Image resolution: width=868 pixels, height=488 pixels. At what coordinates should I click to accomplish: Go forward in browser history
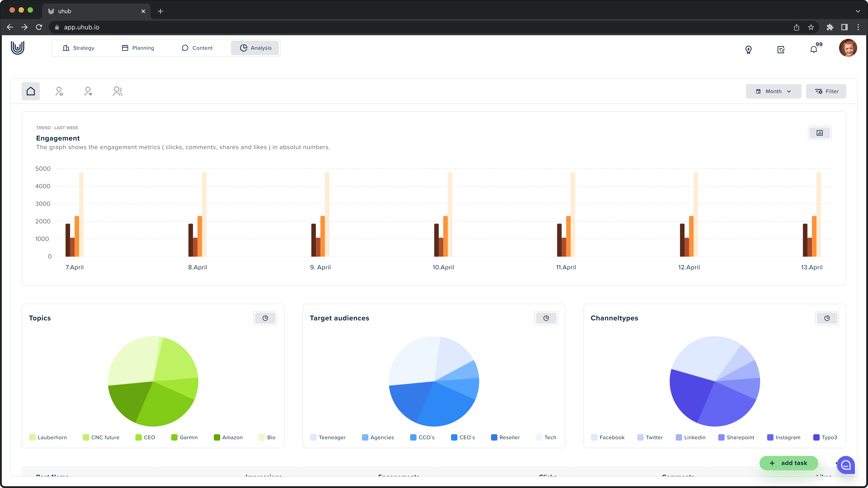click(24, 27)
